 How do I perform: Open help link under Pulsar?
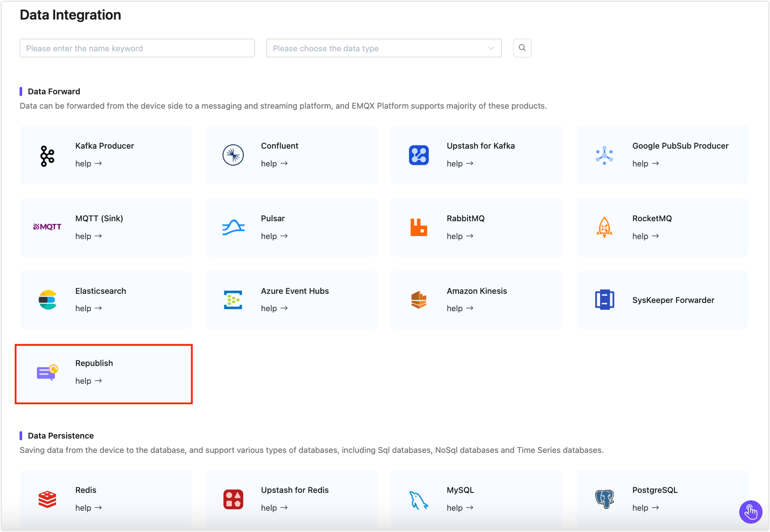(274, 236)
